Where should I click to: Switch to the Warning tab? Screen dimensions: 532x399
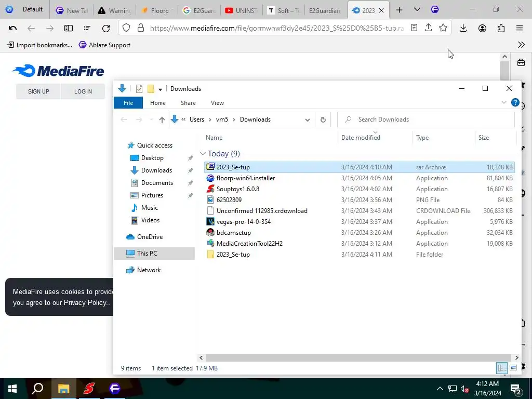pyautogui.click(x=115, y=10)
